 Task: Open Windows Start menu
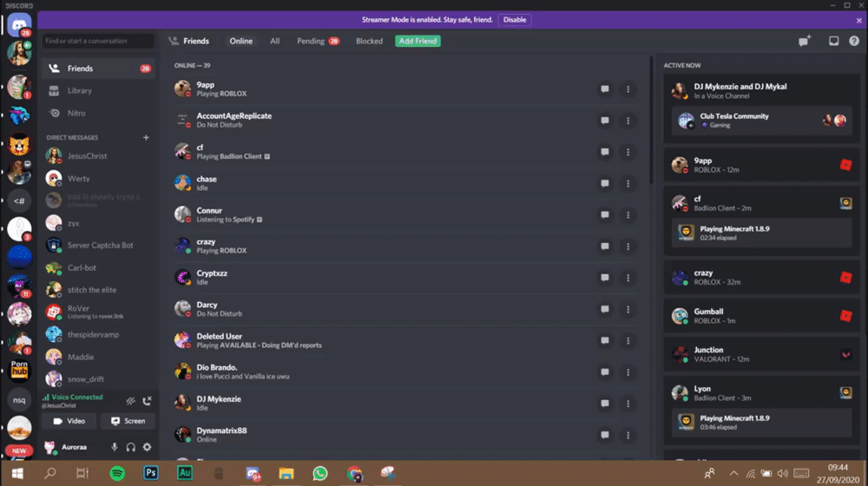[17, 473]
